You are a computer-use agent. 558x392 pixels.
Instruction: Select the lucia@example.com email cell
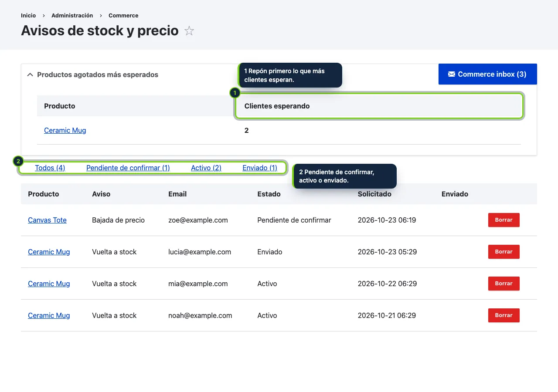pyautogui.click(x=200, y=252)
